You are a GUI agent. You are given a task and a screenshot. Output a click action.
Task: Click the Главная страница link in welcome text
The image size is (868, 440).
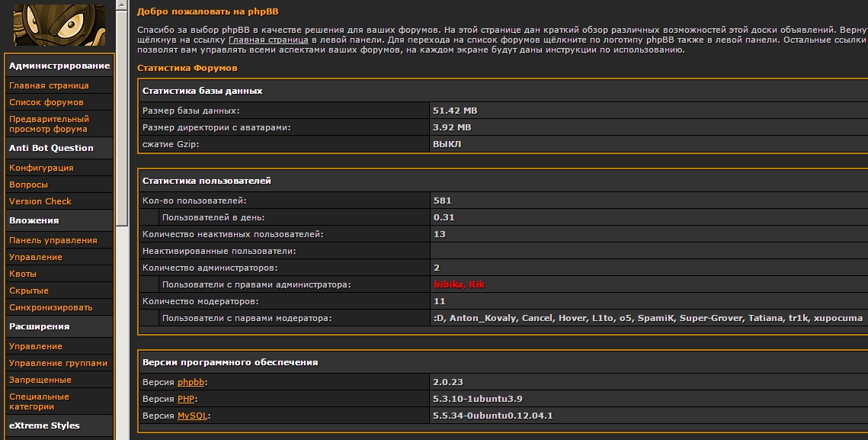coord(267,39)
